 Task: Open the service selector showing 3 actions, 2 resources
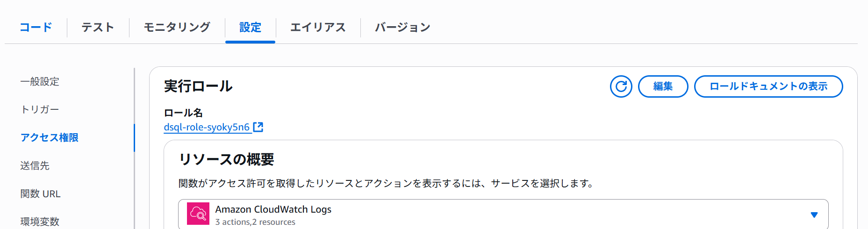503,215
